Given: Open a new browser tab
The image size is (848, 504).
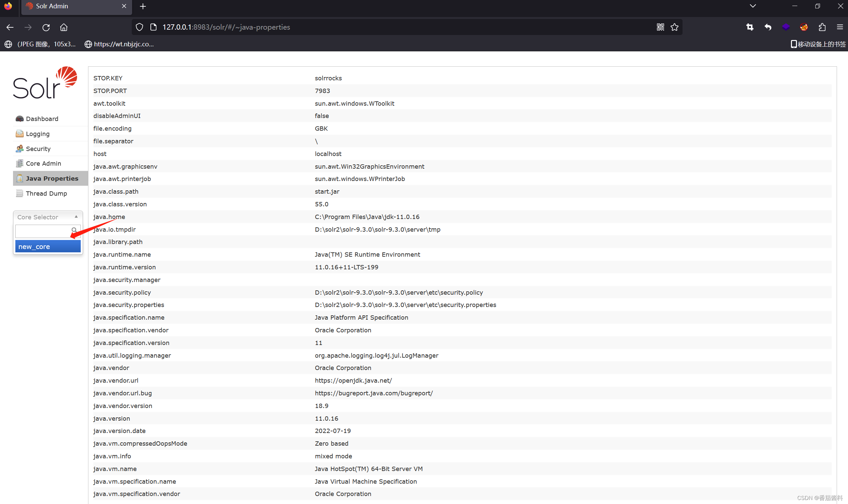Looking at the screenshot, I should coord(143,6).
